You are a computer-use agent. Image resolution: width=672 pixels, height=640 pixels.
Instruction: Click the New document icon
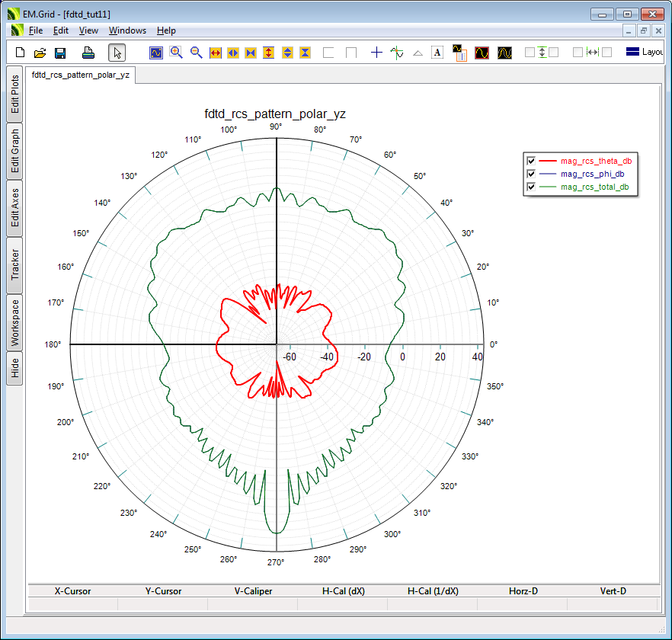[21, 53]
